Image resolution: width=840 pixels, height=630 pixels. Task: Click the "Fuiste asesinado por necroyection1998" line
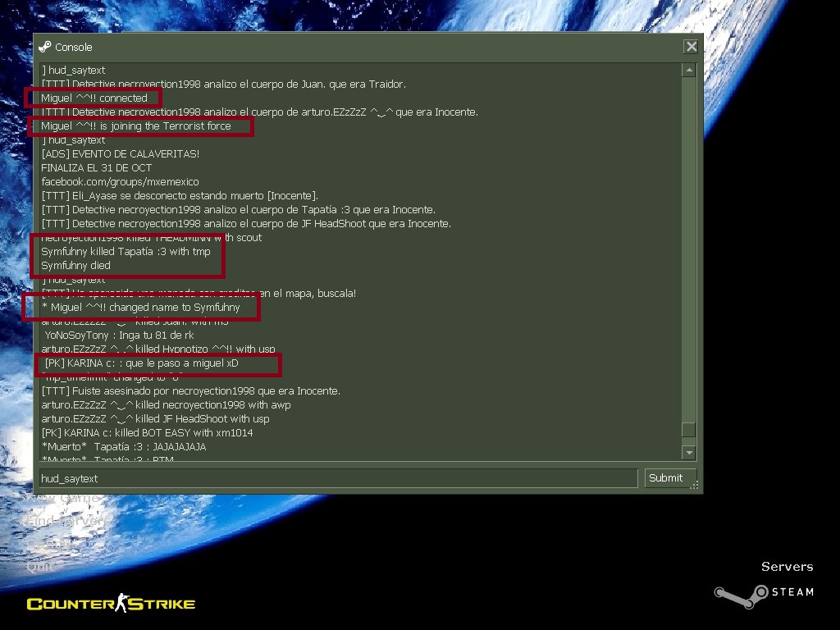[190, 391]
